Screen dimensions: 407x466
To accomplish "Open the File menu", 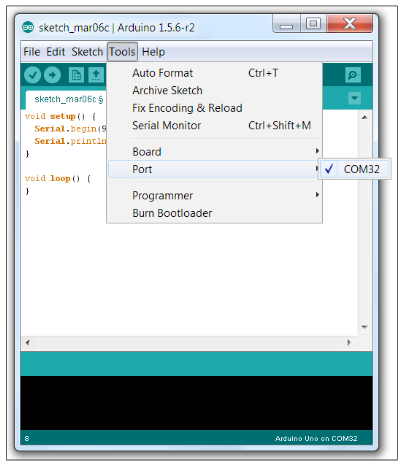I will [x=32, y=52].
